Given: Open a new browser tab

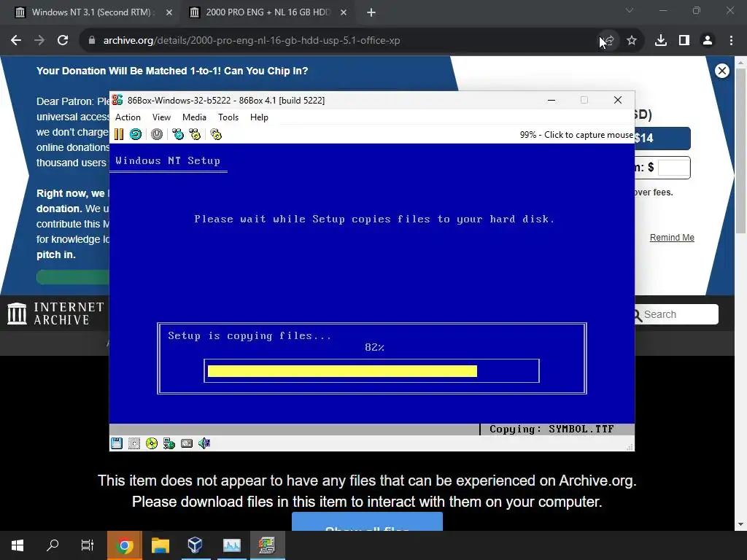Looking at the screenshot, I should [371, 13].
